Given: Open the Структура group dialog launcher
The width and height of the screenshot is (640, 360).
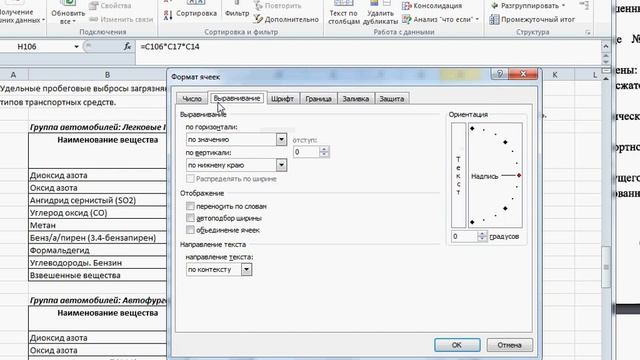Looking at the screenshot, I should [x=588, y=32].
